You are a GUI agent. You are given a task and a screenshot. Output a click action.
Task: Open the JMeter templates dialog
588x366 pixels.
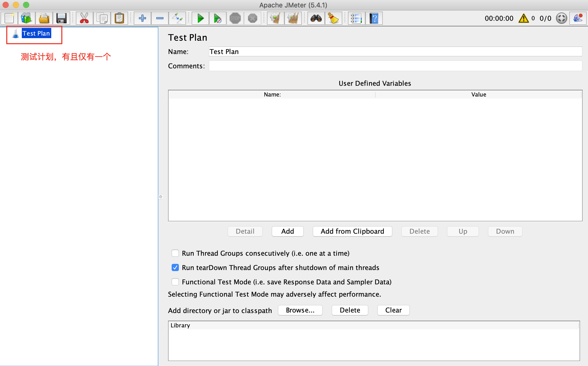click(26, 18)
